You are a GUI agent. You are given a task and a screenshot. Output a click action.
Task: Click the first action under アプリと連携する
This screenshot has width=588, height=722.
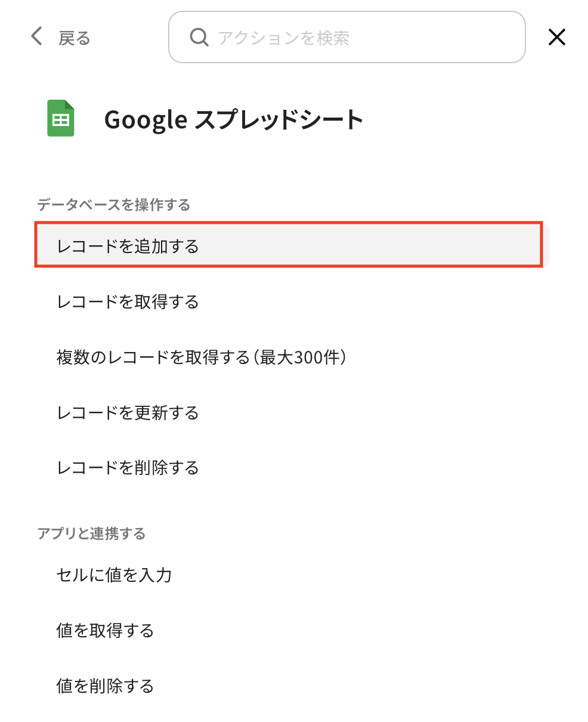pyautogui.click(x=114, y=575)
